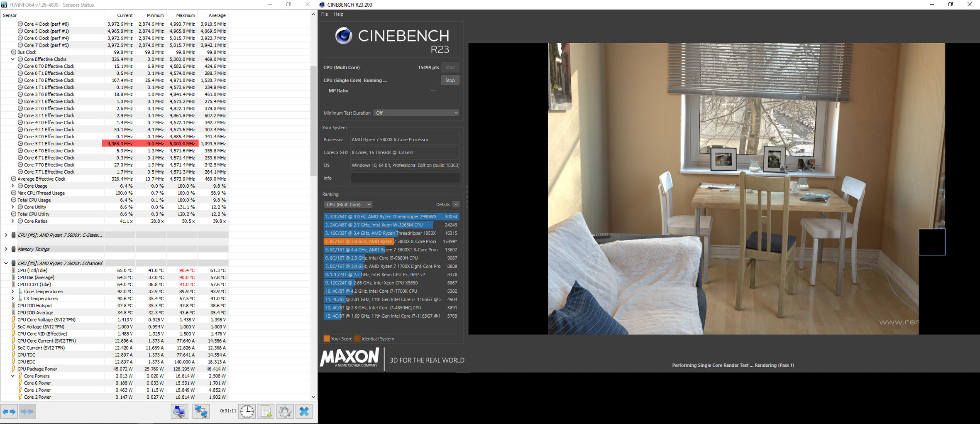Stop the CPU Single Core test
This screenshot has width=980, height=424.
[x=450, y=81]
